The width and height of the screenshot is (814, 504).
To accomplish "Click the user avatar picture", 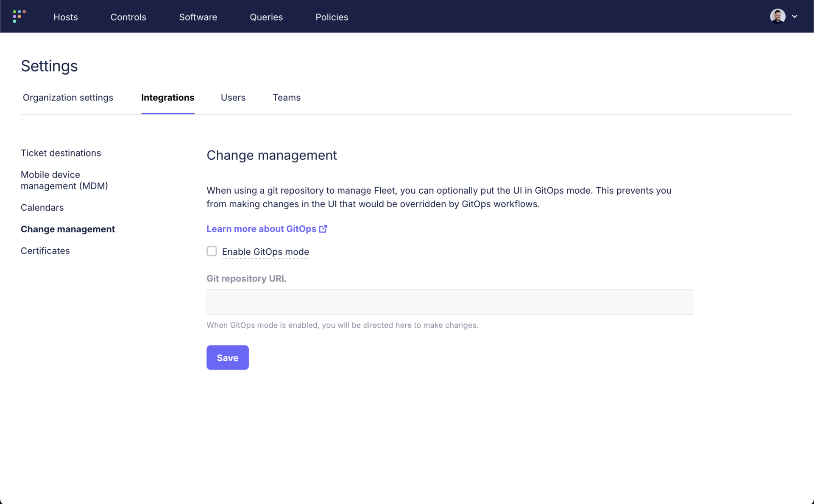I will [x=778, y=17].
